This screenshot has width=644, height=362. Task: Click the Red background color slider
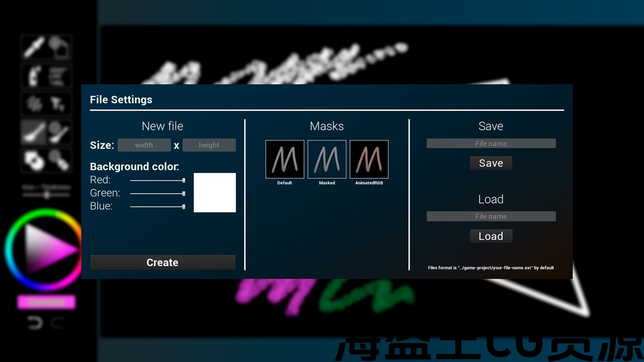pyautogui.click(x=157, y=180)
